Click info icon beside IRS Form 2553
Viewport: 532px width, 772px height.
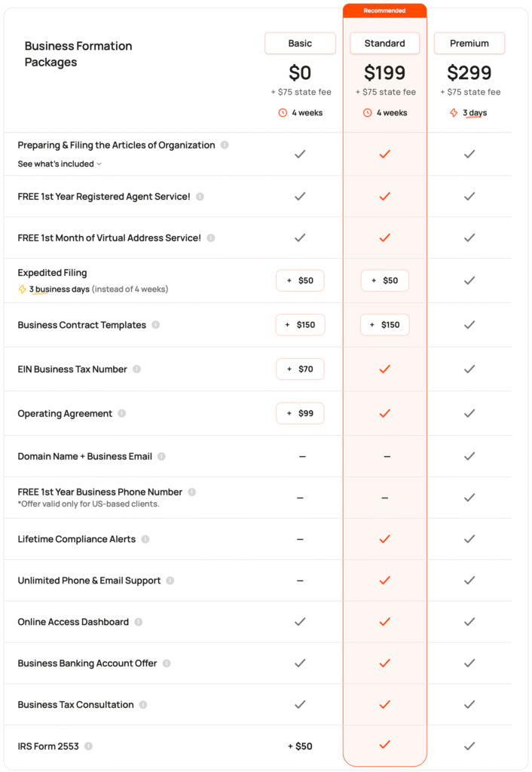click(x=88, y=746)
